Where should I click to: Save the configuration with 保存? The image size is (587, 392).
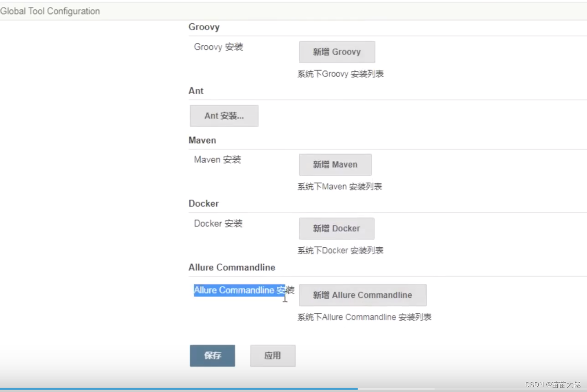pyautogui.click(x=213, y=356)
